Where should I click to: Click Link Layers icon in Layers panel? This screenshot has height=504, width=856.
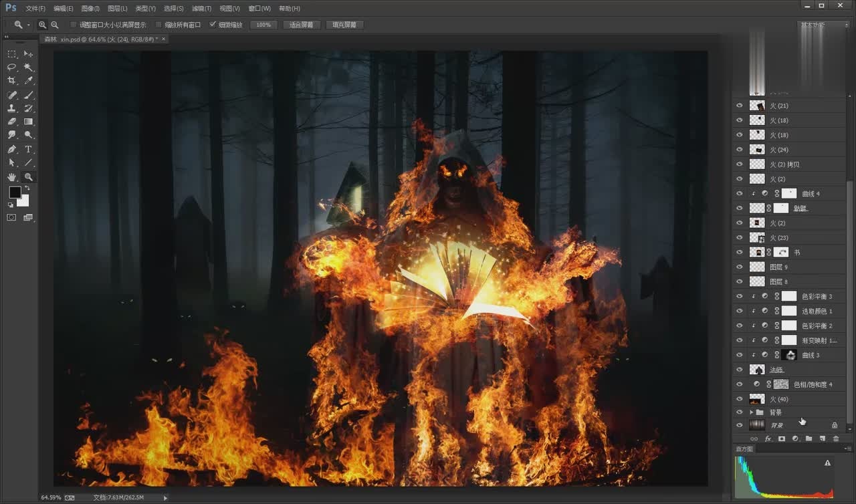(x=754, y=438)
